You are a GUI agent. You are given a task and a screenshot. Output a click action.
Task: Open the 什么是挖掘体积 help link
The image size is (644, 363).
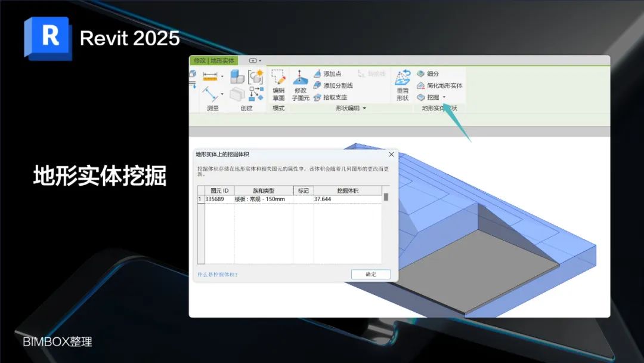pyautogui.click(x=216, y=273)
